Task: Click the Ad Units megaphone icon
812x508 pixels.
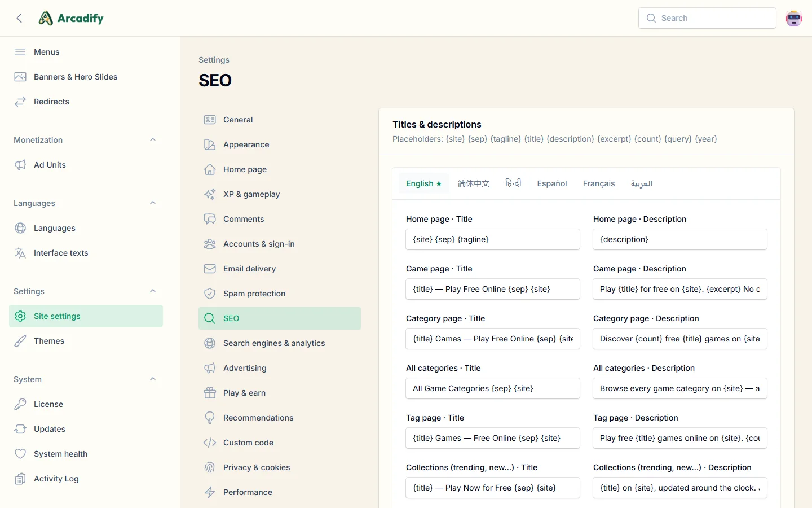Action: [x=20, y=165]
